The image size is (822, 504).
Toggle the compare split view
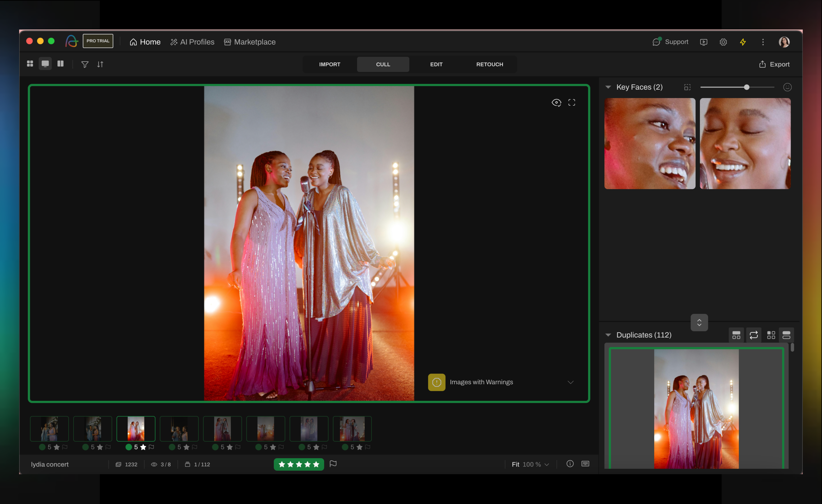(x=60, y=64)
